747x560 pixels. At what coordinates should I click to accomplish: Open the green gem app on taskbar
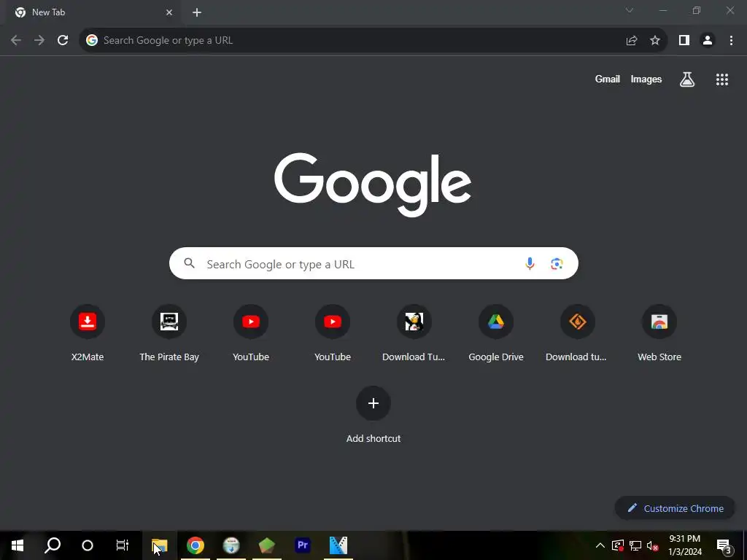coord(267,545)
